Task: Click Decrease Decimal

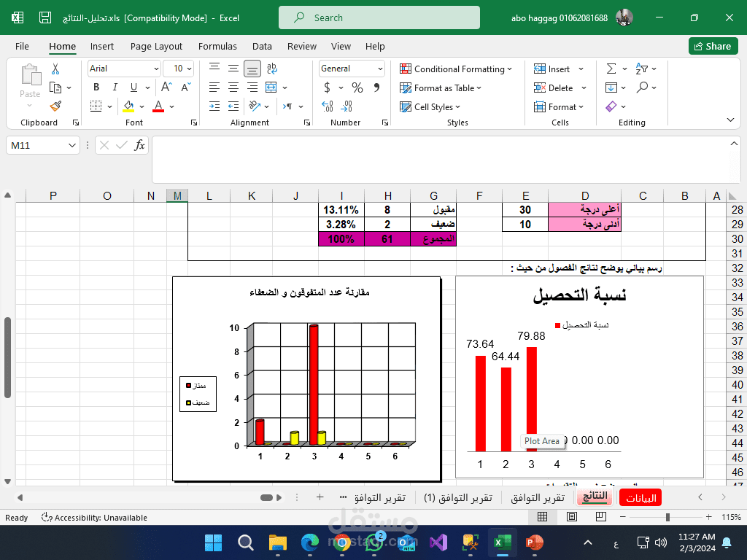Action: 347,106
